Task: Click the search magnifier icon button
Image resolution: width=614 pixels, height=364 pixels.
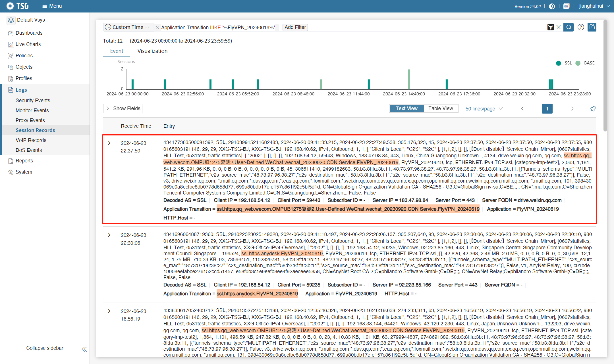Action: (x=569, y=27)
